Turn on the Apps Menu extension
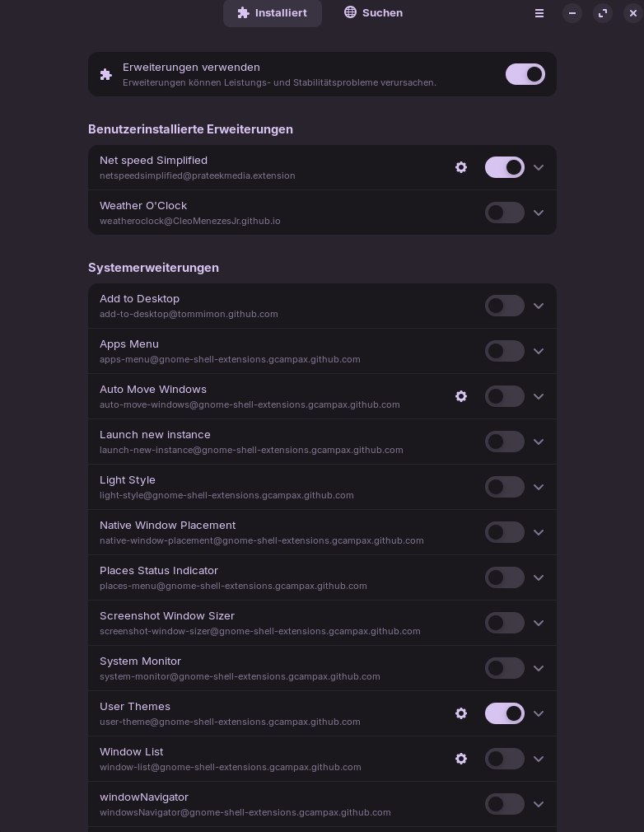644x832 pixels. pyautogui.click(x=504, y=351)
